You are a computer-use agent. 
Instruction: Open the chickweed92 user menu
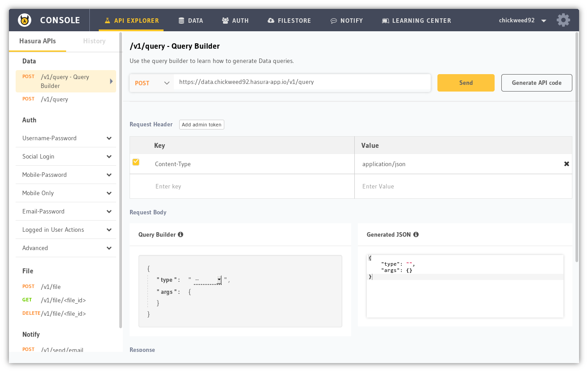[523, 21]
